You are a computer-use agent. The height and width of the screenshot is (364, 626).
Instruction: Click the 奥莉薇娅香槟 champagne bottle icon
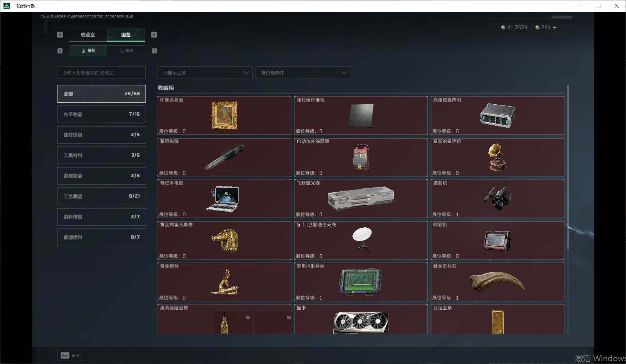pos(225,322)
